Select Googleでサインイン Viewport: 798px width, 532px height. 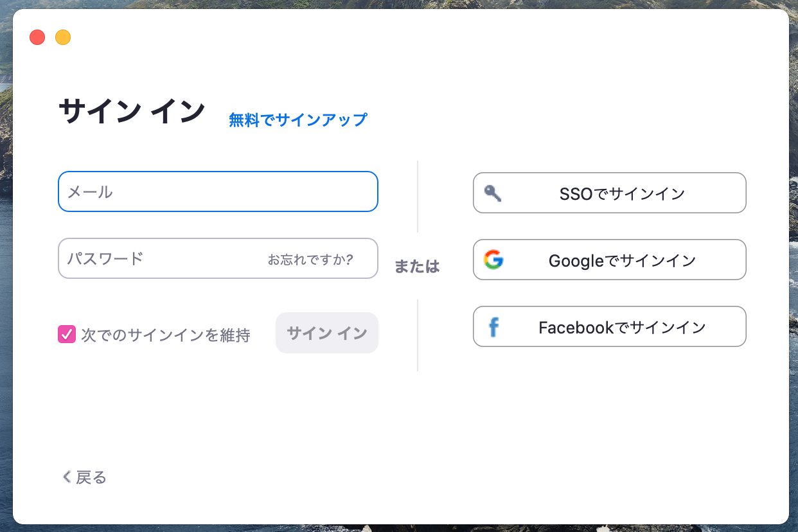point(610,260)
